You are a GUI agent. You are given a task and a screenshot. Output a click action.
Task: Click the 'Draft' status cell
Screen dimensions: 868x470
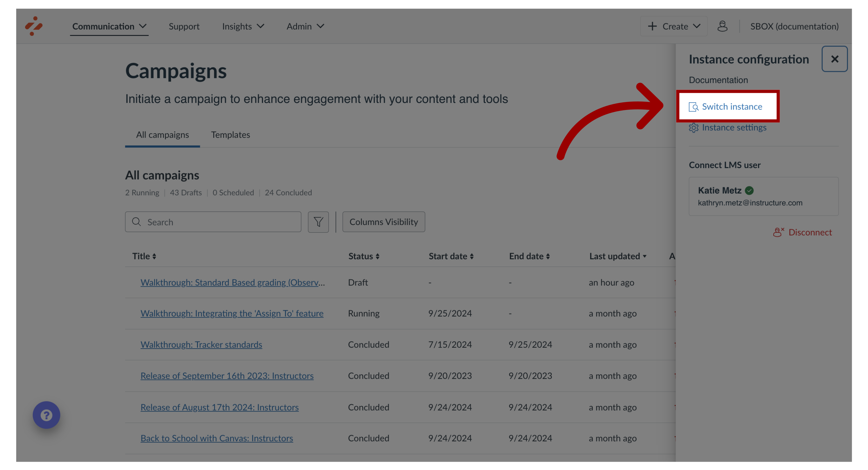tap(358, 282)
